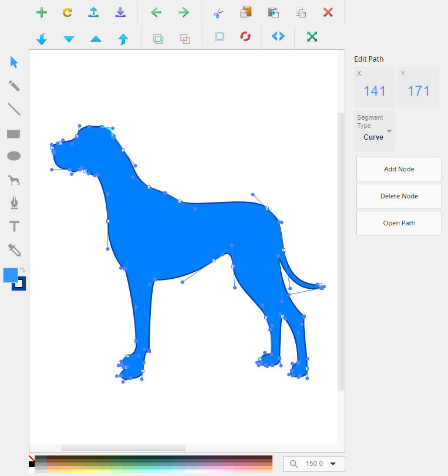Click the Delete Node button
This screenshot has width=448, height=476.
[x=399, y=196]
